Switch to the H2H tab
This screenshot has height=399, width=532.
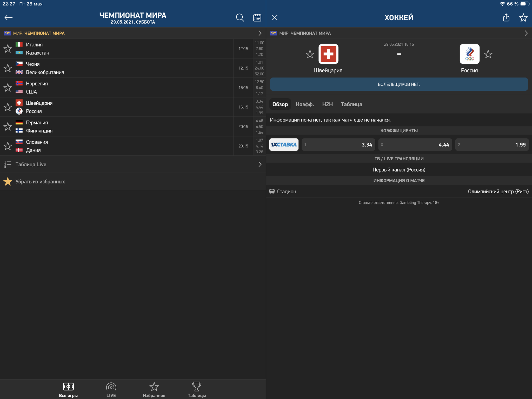(x=327, y=104)
